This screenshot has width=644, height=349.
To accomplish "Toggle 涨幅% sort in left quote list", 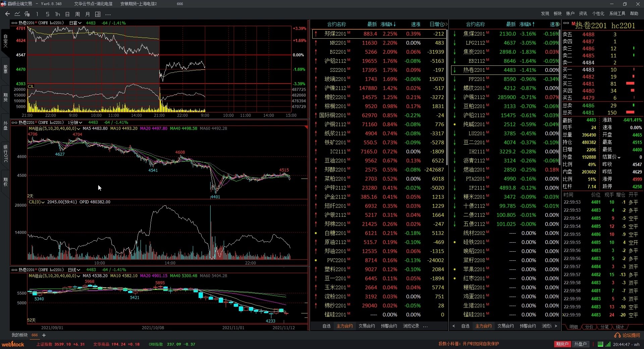I will tap(388, 24).
